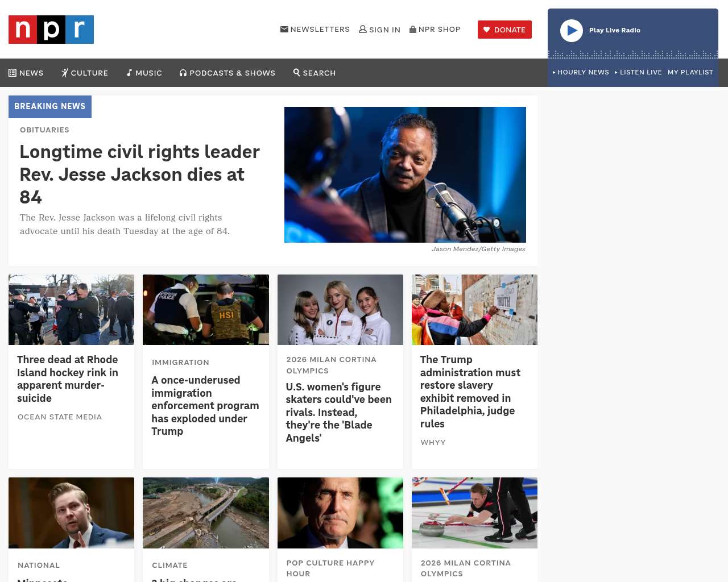Click the Play Live Radio button

tap(572, 31)
